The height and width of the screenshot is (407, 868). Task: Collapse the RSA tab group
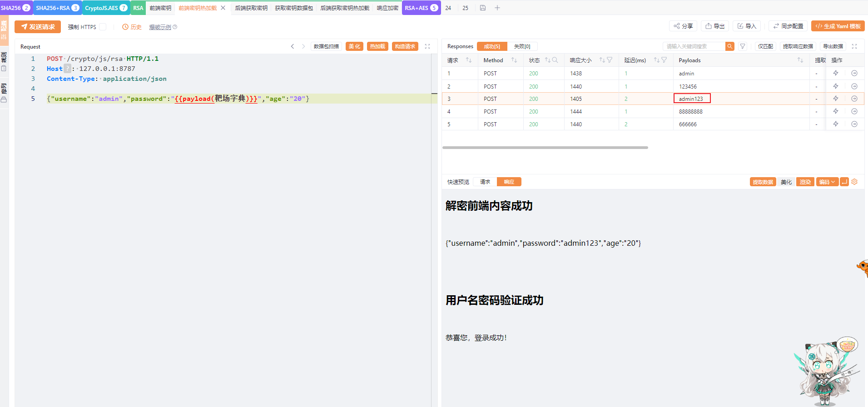point(138,8)
